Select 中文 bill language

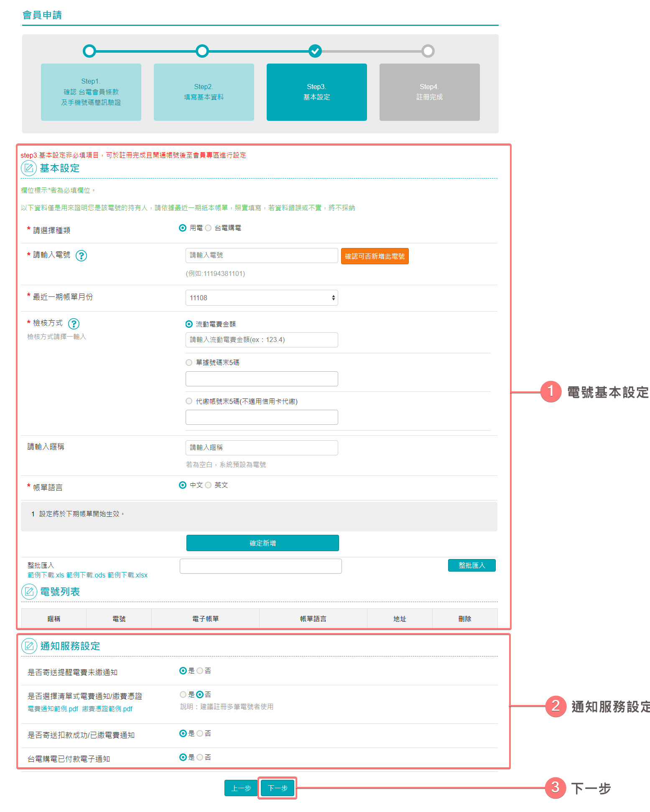coord(183,485)
